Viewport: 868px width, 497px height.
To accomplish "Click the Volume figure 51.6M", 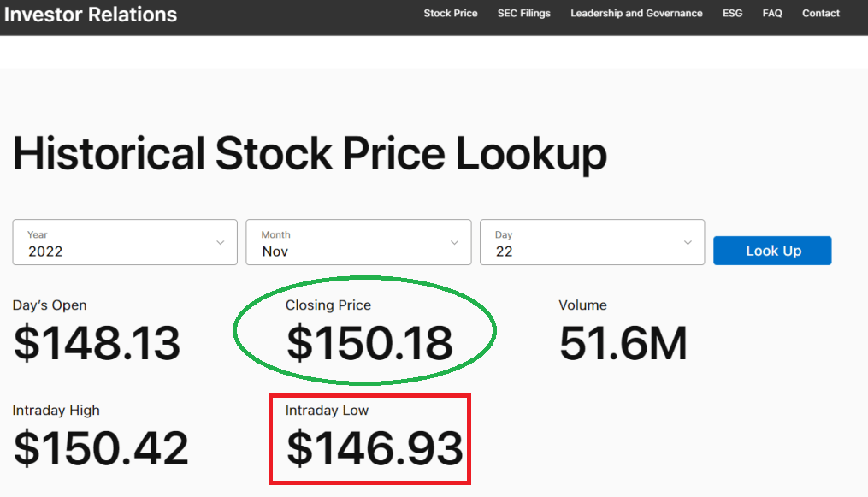I will [x=623, y=344].
